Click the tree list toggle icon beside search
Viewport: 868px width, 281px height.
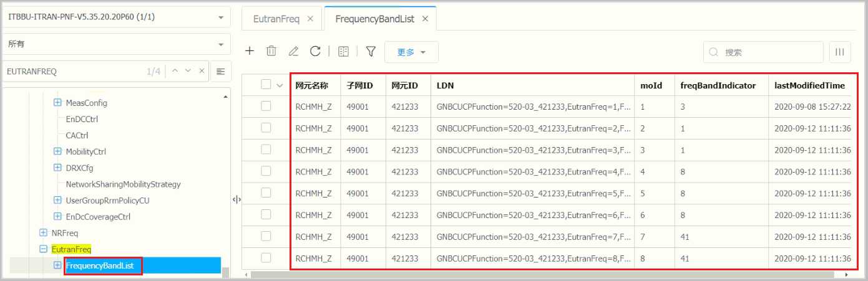click(220, 72)
